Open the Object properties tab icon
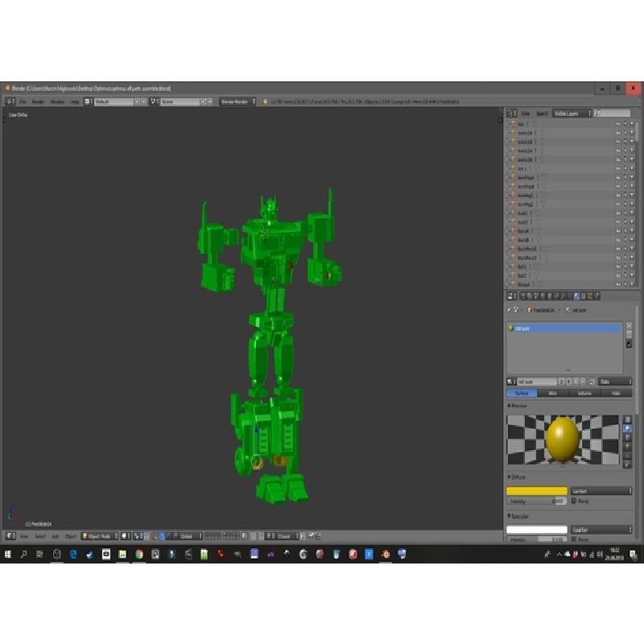Viewport: 644px width, 644px height. click(x=550, y=295)
